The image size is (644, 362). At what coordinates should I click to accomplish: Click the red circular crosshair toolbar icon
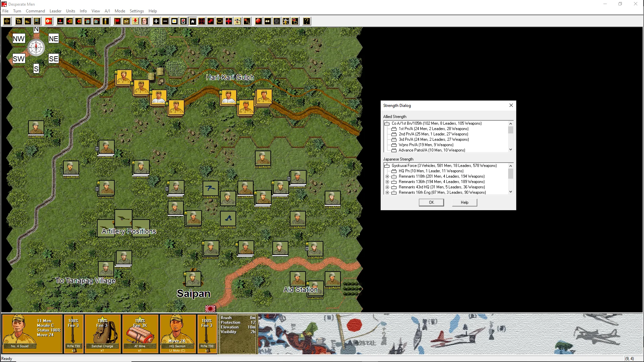[x=202, y=21]
